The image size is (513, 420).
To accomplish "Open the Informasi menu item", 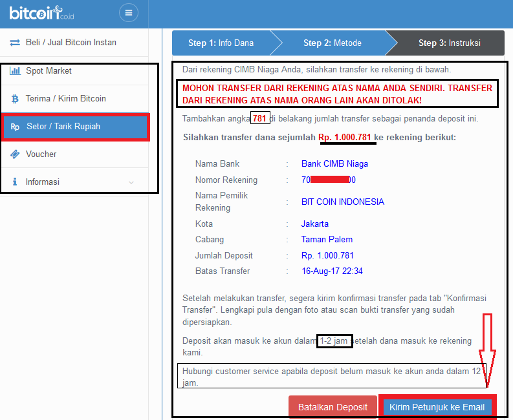I will [x=75, y=182].
